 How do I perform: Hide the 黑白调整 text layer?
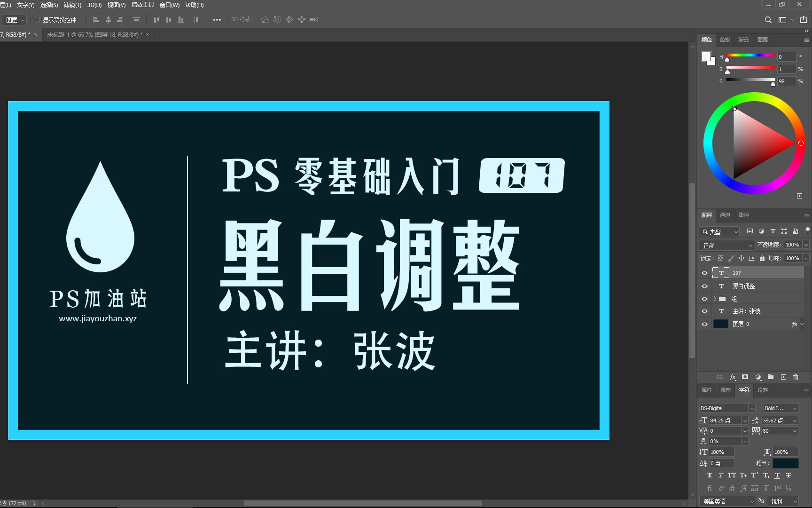(x=704, y=286)
